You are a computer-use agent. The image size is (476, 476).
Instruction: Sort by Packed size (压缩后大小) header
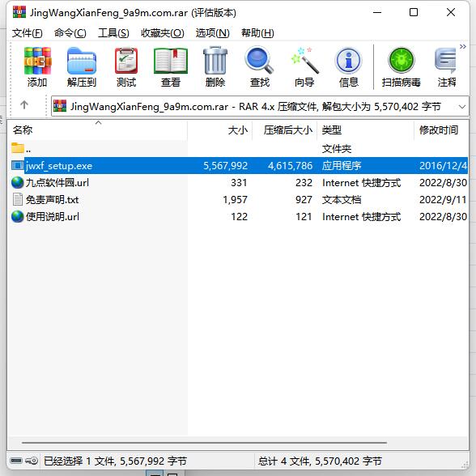point(284,130)
